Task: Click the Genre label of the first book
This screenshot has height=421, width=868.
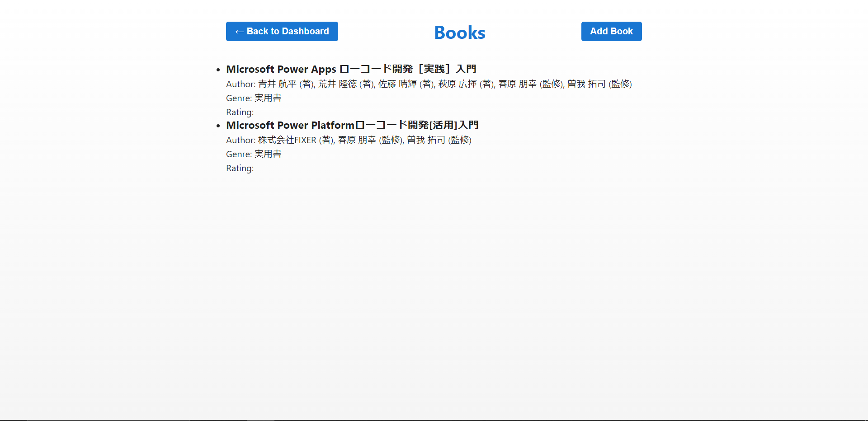Action: coord(239,98)
